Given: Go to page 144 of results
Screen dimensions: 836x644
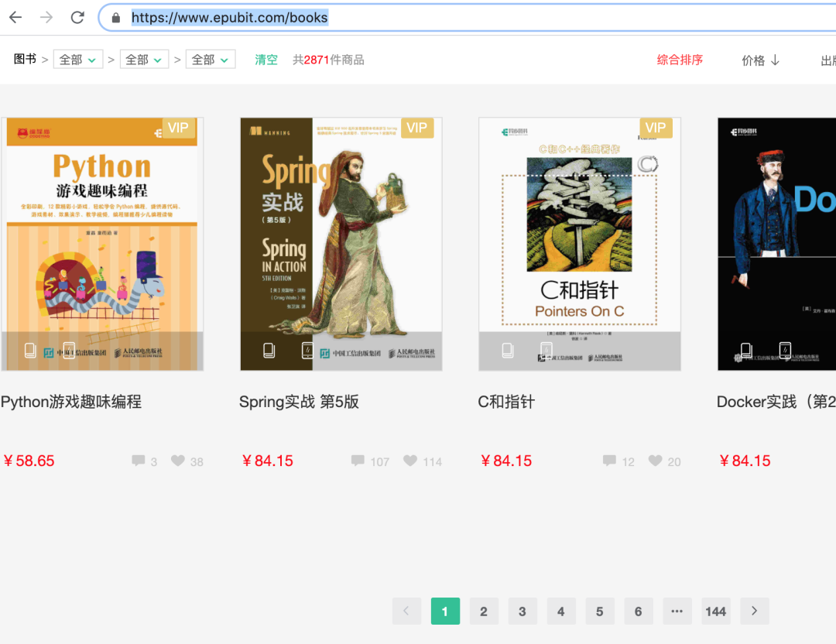Looking at the screenshot, I should click(715, 611).
